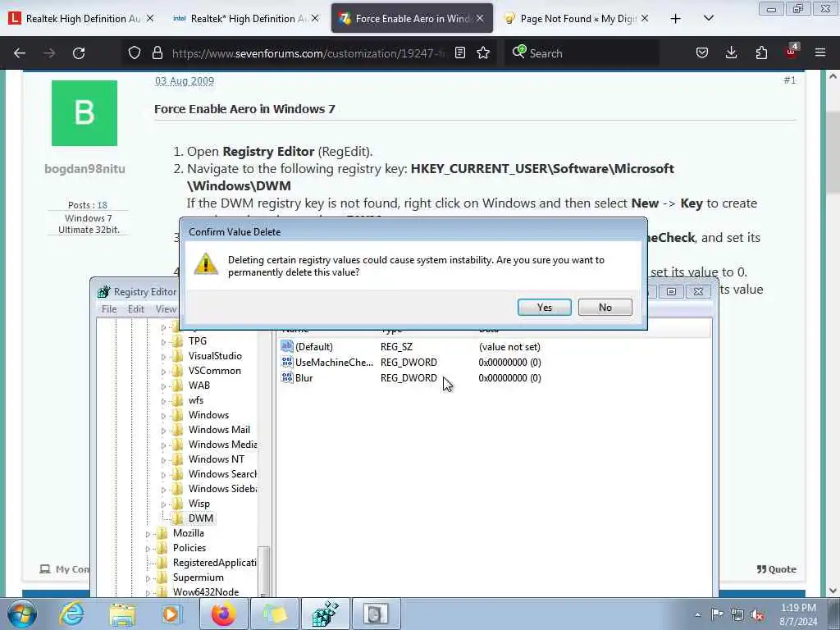Select the (Default) registry value
This screenshot has height=630, width=840.
[x=314, y=347]
